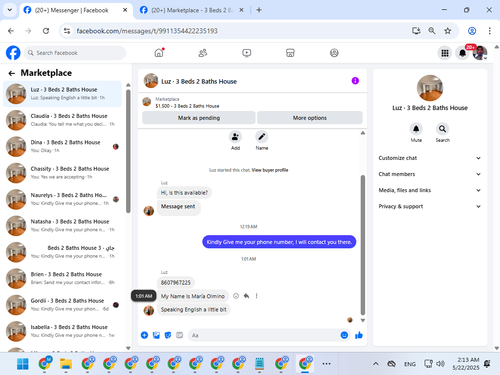Open notifications bell with 20+ badge

462,53
